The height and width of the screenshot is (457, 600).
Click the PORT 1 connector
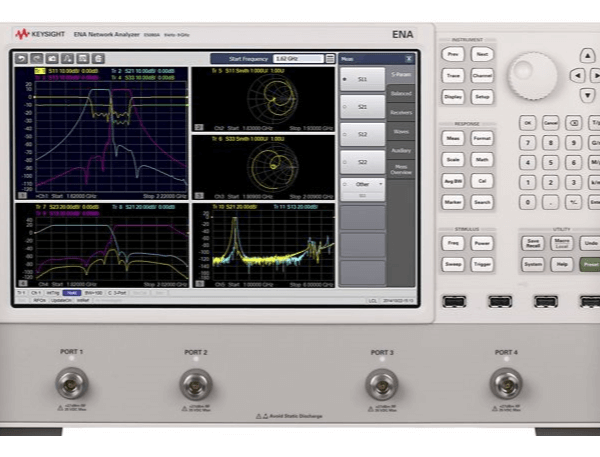[72, 384]
